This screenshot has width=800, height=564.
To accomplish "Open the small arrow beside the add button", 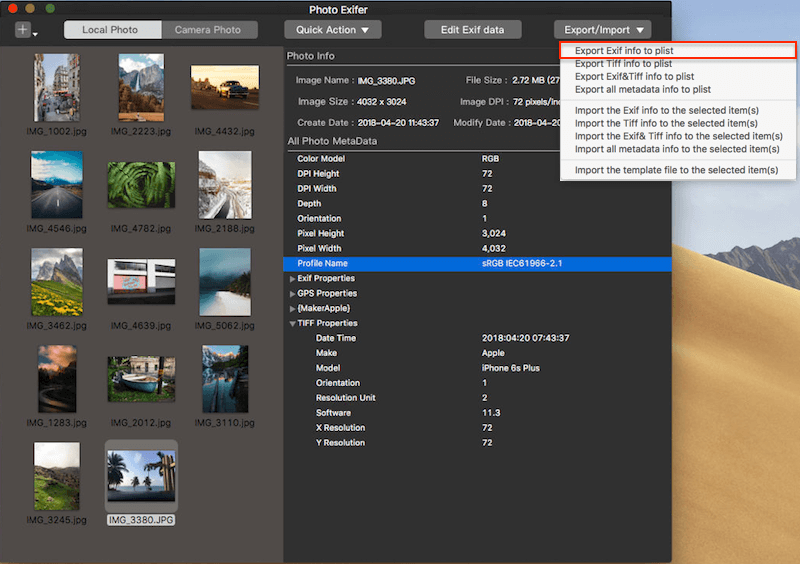I will click(x=35, y=34).
